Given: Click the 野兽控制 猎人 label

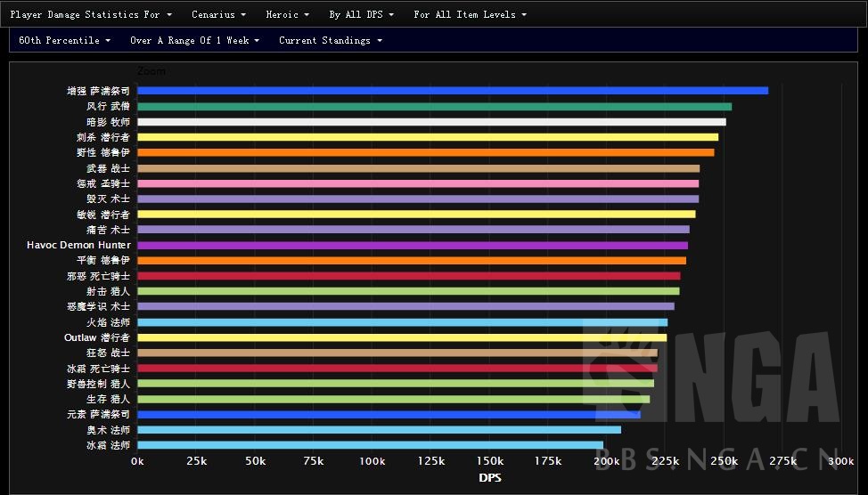Looking at the screenshot, I should (99, 384).
